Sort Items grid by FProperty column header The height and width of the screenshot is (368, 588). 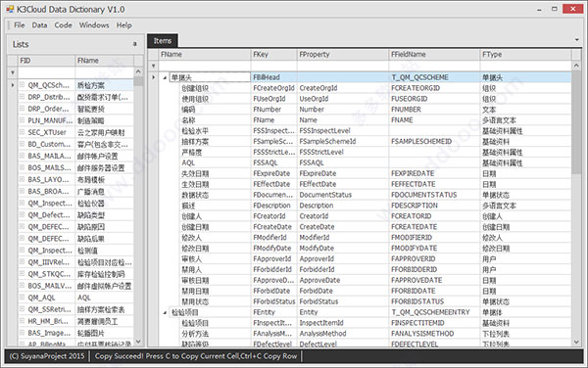coord(343,54)
